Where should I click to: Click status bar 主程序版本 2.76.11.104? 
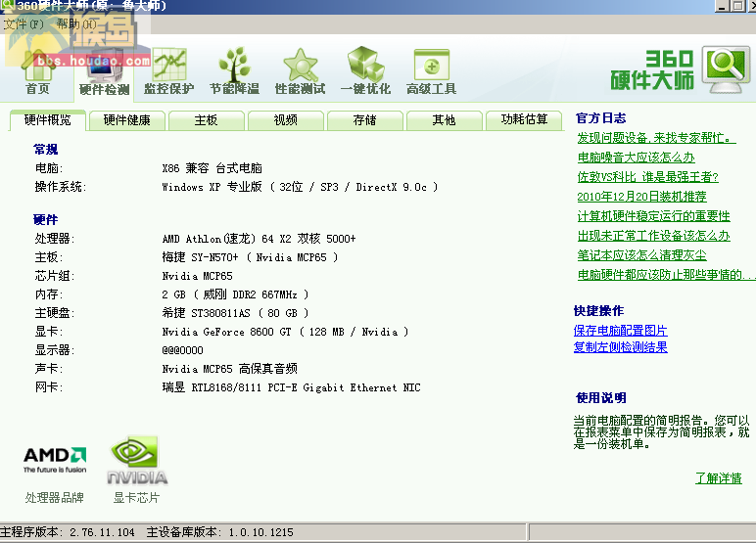pyautogui.click(x=68, y=532)
